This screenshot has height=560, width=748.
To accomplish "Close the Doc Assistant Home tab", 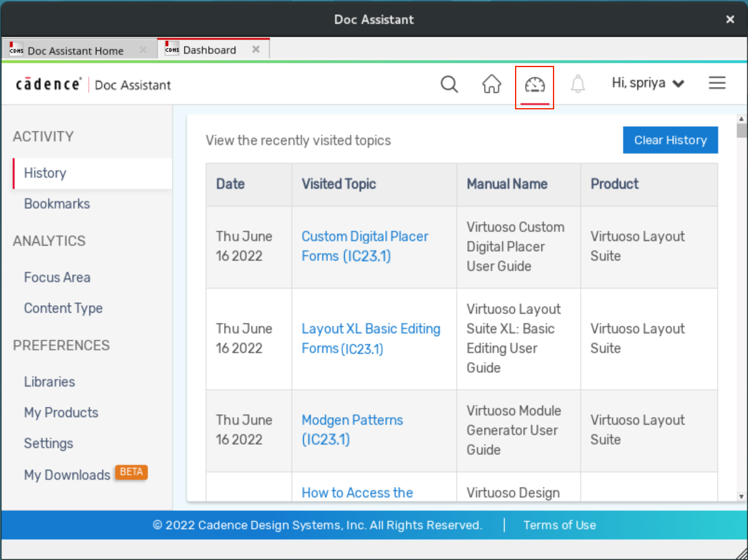I will 143,50.
